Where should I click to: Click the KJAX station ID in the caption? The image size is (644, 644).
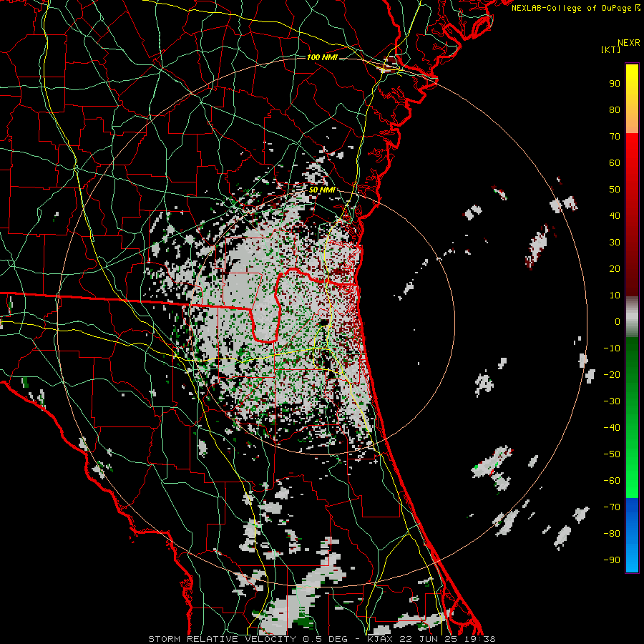(x=381, y=639)
